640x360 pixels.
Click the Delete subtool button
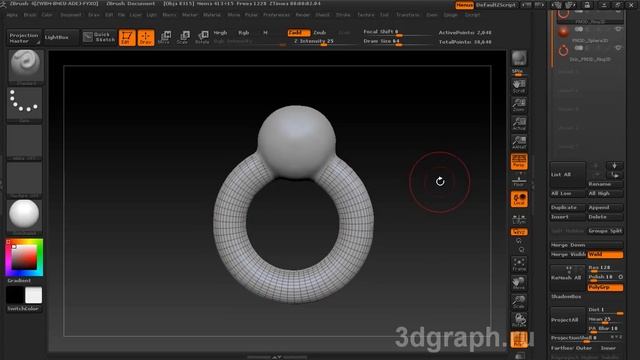click(x=605, y=217)
